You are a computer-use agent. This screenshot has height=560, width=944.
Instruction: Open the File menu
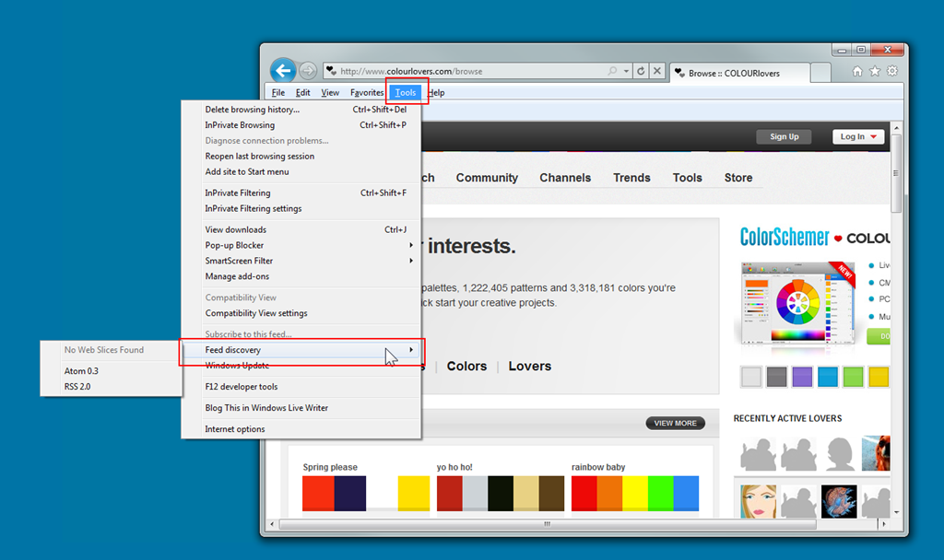coord(278,93)
